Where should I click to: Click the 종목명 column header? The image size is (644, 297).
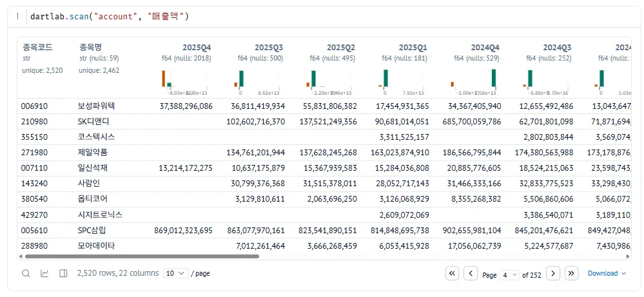click(90, 47)
